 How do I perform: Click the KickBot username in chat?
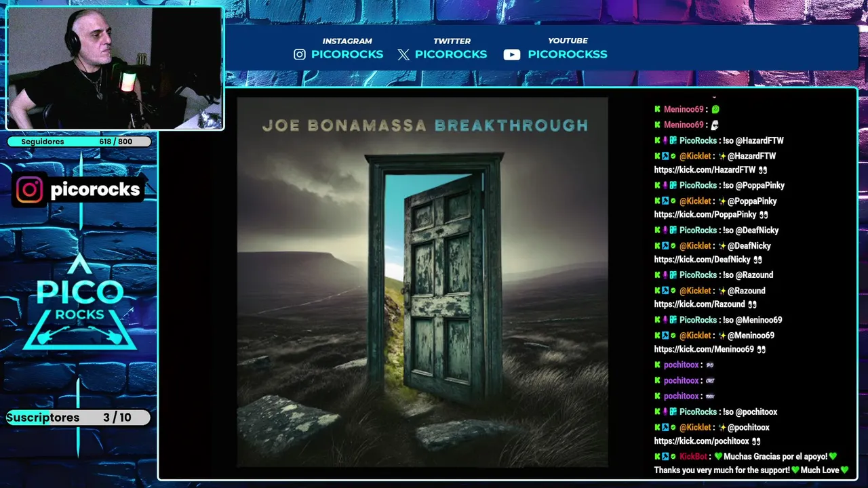[694, 457]
